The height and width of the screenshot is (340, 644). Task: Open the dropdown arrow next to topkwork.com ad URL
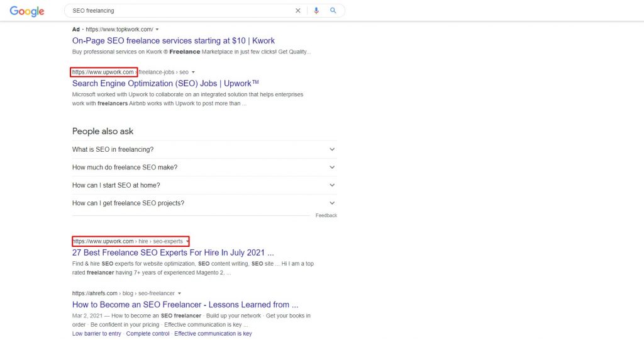pos(157,30)
